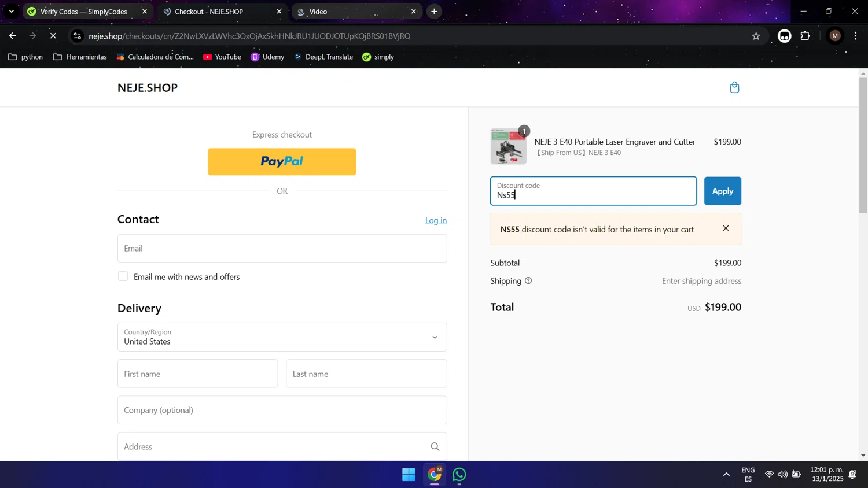Open the Chrome three-dot menu
Viewport: 868px width, 488px height.
click(x=856, y=36)
